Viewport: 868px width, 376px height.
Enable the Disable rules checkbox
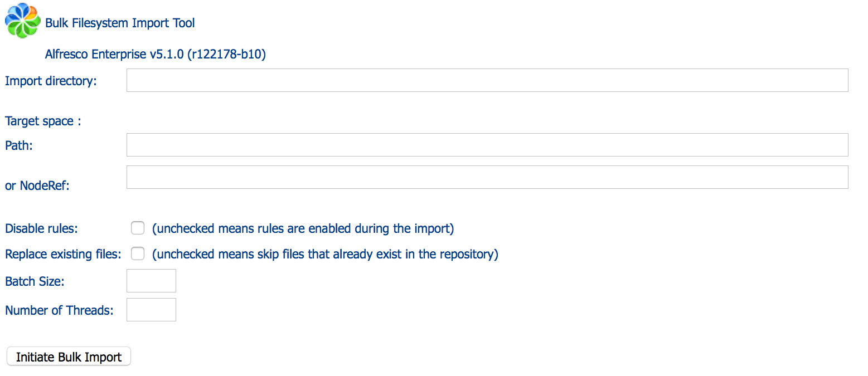click(138, 228)
